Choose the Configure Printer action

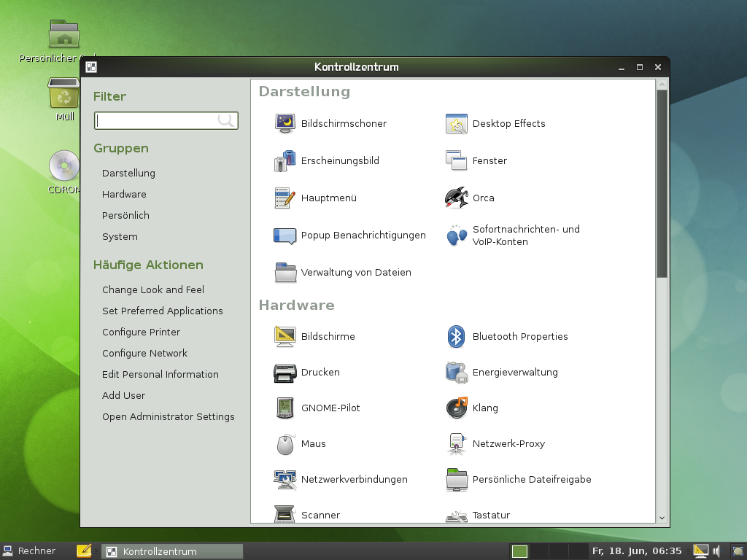[141, 332]
